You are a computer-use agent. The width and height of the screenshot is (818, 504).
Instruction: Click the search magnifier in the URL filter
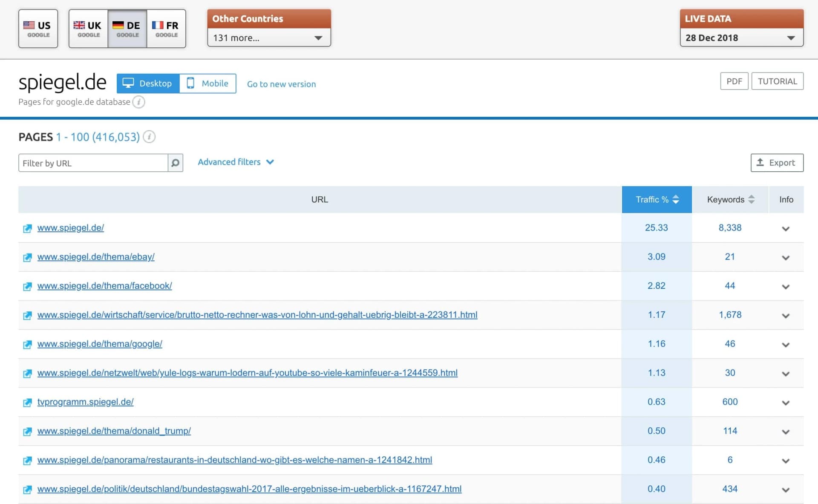pos(175,163)
